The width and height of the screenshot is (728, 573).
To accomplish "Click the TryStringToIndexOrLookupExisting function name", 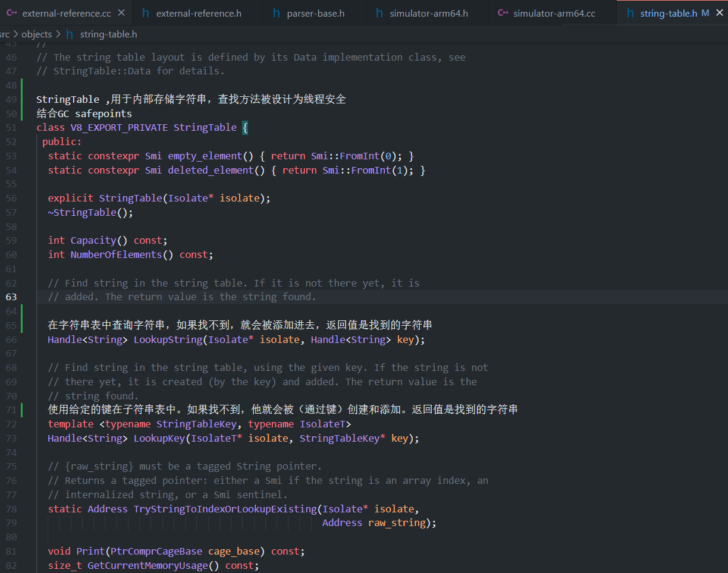I will 225,509.
